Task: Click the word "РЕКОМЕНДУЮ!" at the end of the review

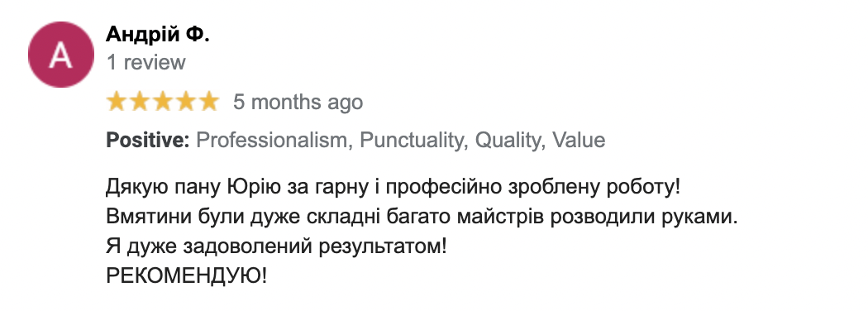Action: [x=186, y=275]
